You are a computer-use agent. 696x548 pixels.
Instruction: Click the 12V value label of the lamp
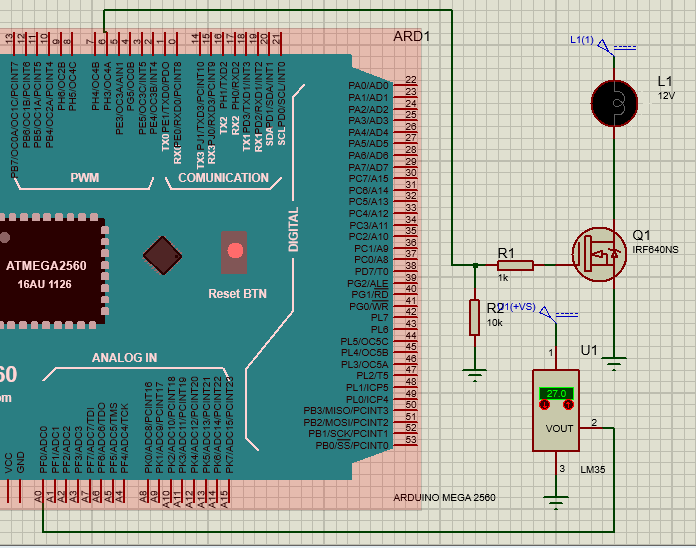(666, 96)
